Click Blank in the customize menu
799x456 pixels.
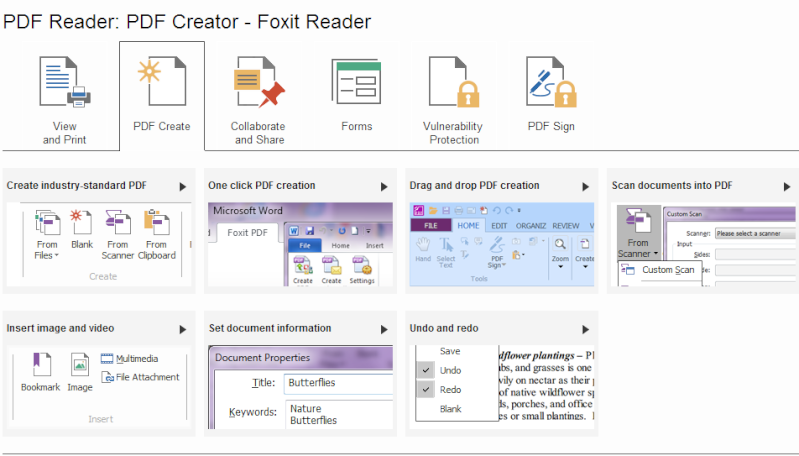[450, 409]
